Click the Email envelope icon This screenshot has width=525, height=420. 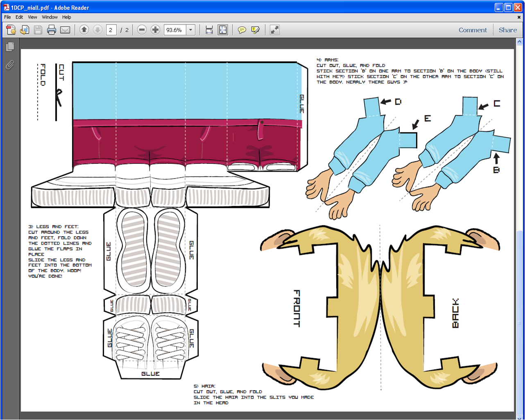tap(65, 30)
